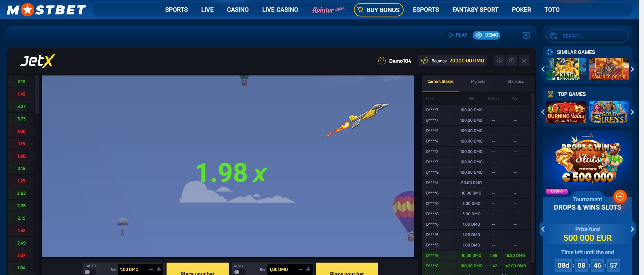Decrease the second bet with minus
644x275 pixels.
[x=301, y=269]
